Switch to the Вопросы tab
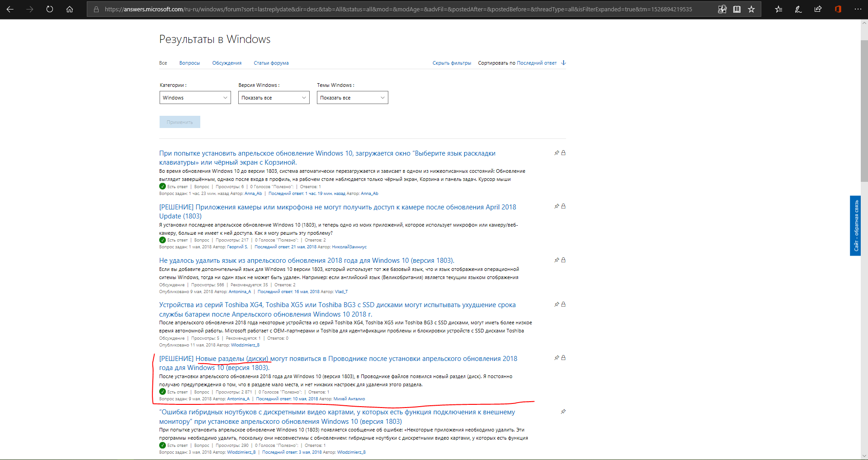This screenshot has height=460, width=868. [x=189, y=63]
